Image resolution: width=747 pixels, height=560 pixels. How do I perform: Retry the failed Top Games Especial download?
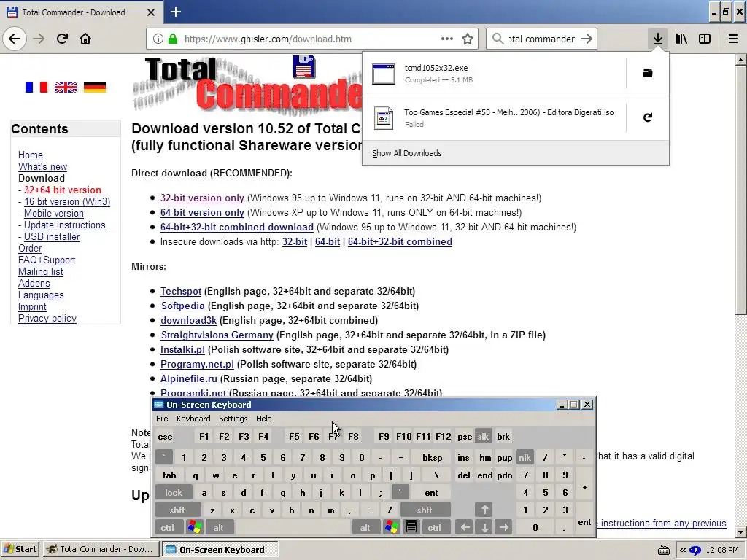(648, 117)
